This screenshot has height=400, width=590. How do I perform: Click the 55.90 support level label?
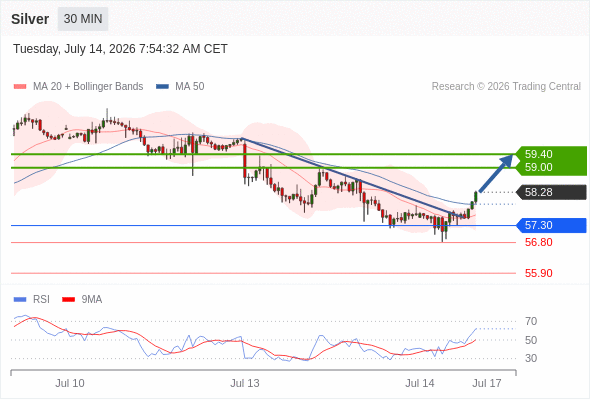(x=538, y=273)
